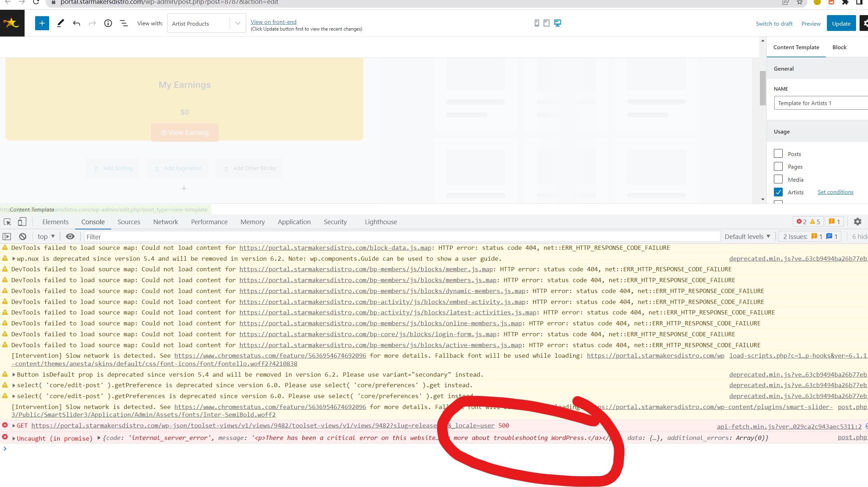Open api-fetch.min.js source link
Image resolution: width=868 pixels, height=487 pixels.
pos(789,426)
